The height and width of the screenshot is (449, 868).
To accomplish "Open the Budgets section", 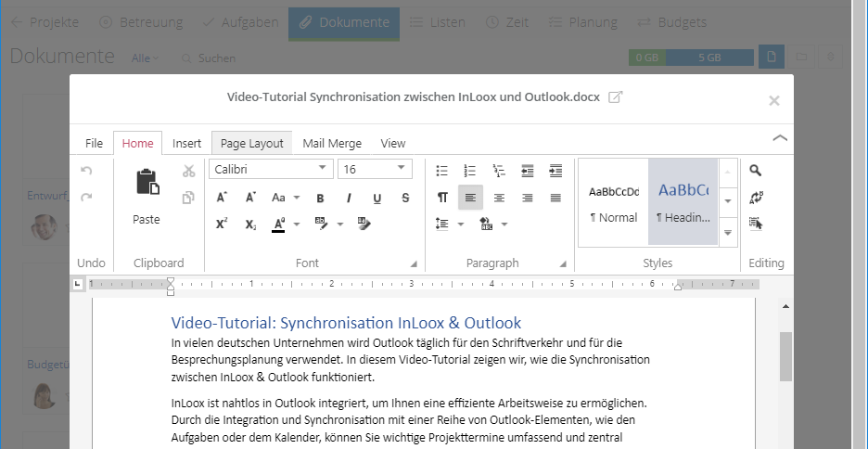I will (x=671, y=22).
